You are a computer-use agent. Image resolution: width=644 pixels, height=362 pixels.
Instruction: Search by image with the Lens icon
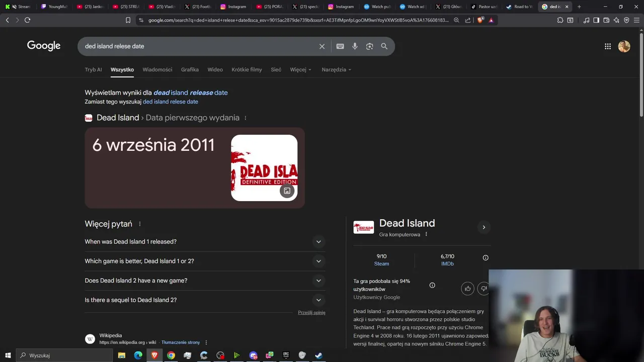point(369,46)
